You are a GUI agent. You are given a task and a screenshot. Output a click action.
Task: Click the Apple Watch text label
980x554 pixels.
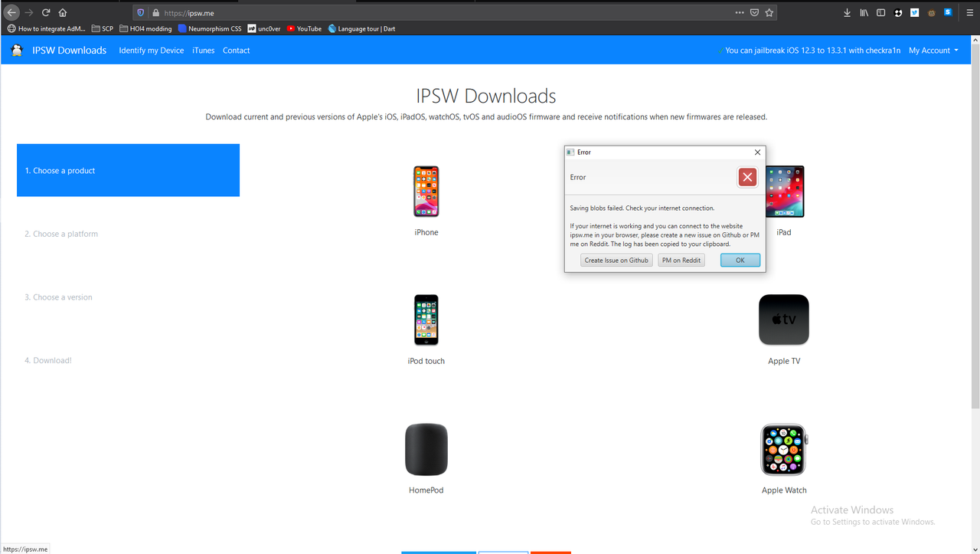tap(784, 490)
